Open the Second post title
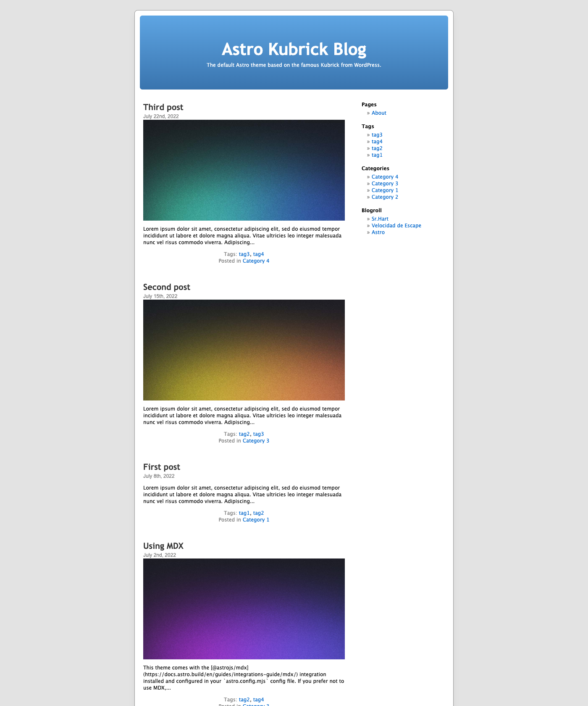Image resolution: width=588 pixels, height=706 pixels. pos(166,287)
